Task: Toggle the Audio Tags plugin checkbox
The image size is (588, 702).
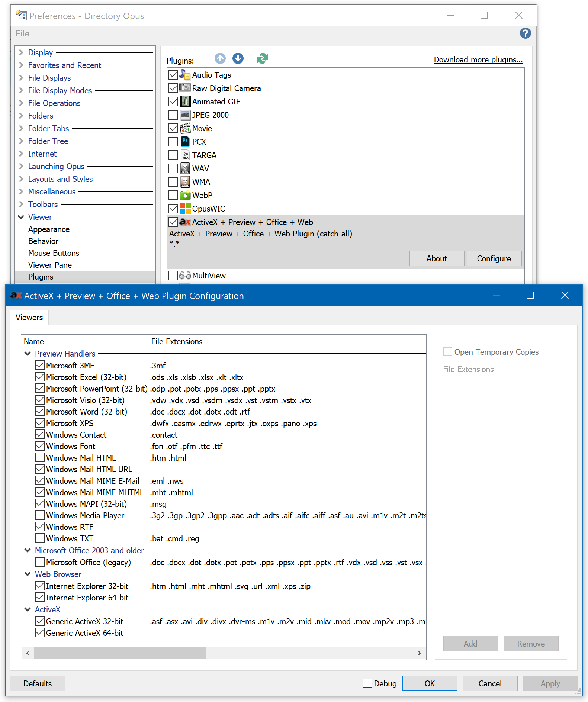Action: 173,75
